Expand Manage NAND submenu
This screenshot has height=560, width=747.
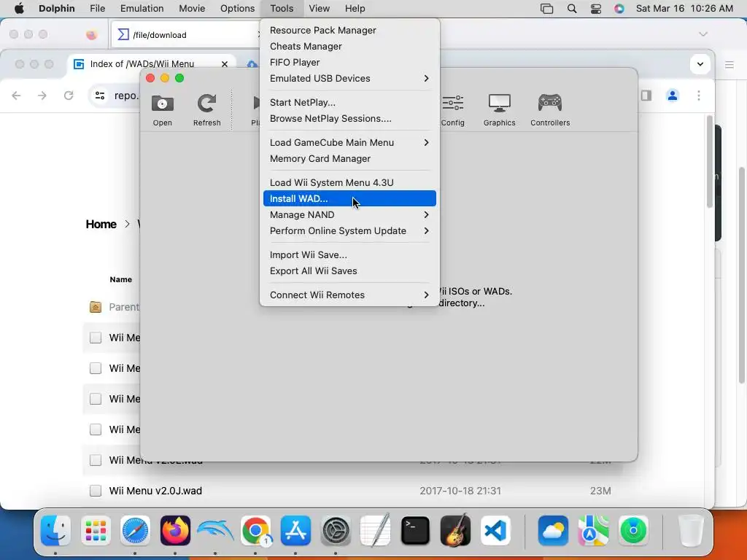point(349,215)
